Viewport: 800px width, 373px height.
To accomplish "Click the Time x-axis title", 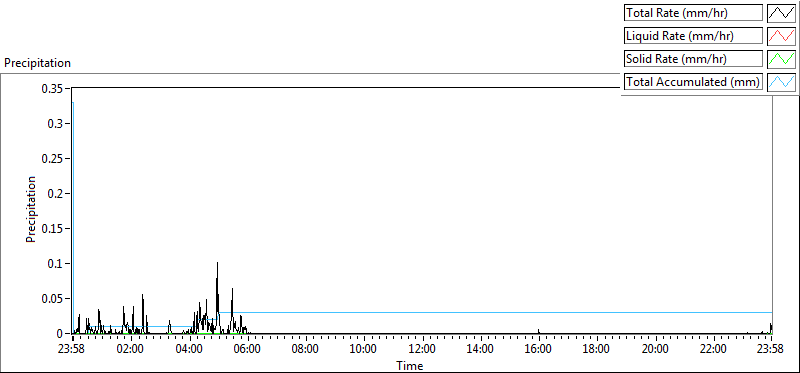I will click(410, 366).
